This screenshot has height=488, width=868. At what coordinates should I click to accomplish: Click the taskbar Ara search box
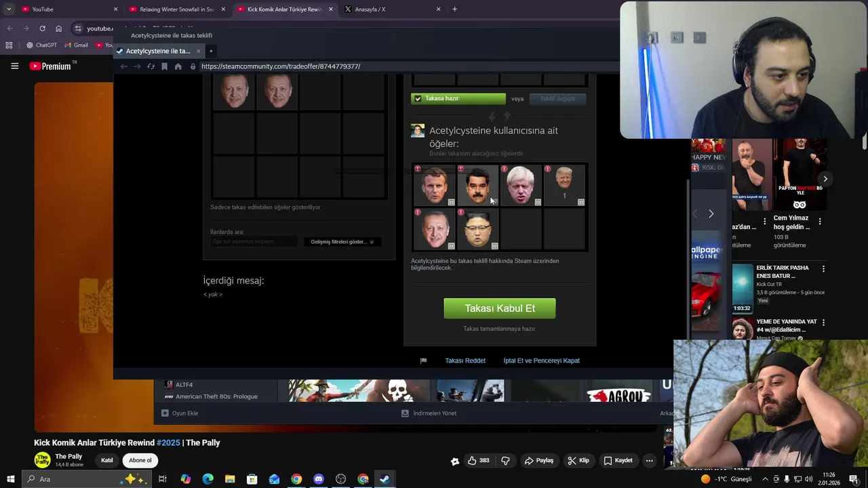87,479
